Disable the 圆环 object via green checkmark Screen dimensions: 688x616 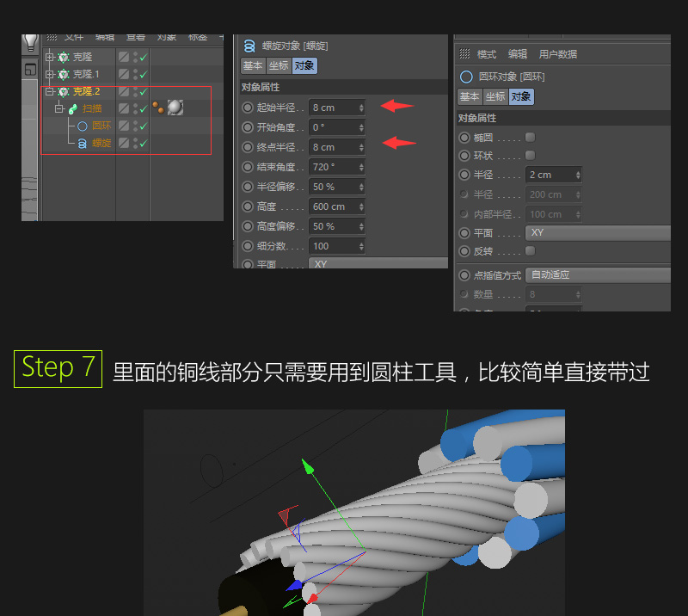(x=144, y=126)
